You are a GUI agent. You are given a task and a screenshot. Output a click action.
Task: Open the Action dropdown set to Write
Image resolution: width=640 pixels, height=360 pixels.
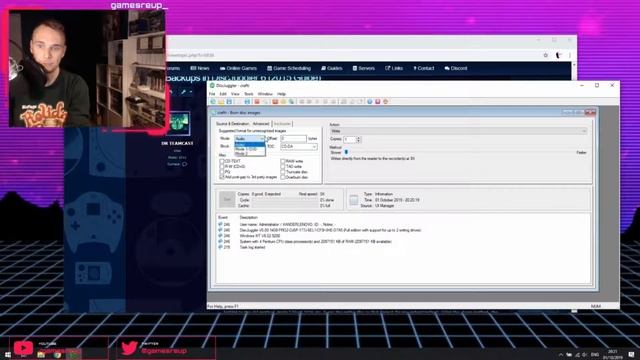point(458,131)
